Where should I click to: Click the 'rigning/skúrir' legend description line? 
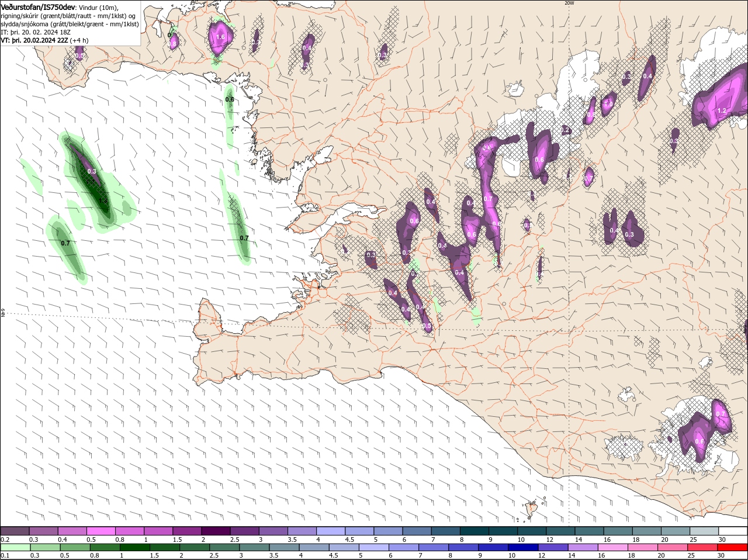[68, 16]
